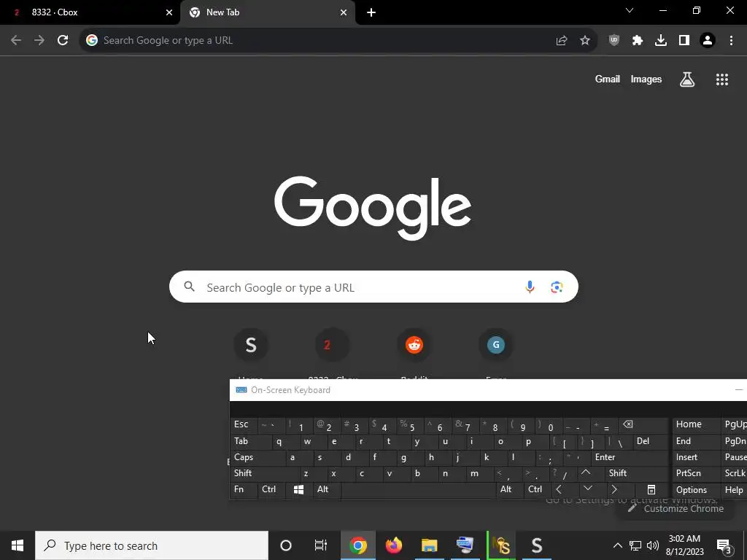Viewport: 747px width, 560px height.
Task: Open the clock showing 3:02 AM
Action: click(x=684, y=545)
